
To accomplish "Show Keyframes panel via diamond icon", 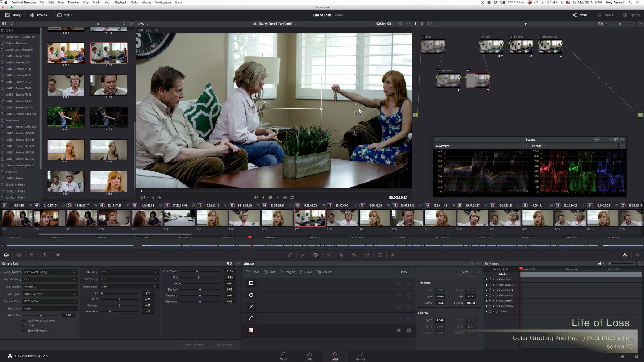I will (x=625, y=255).
